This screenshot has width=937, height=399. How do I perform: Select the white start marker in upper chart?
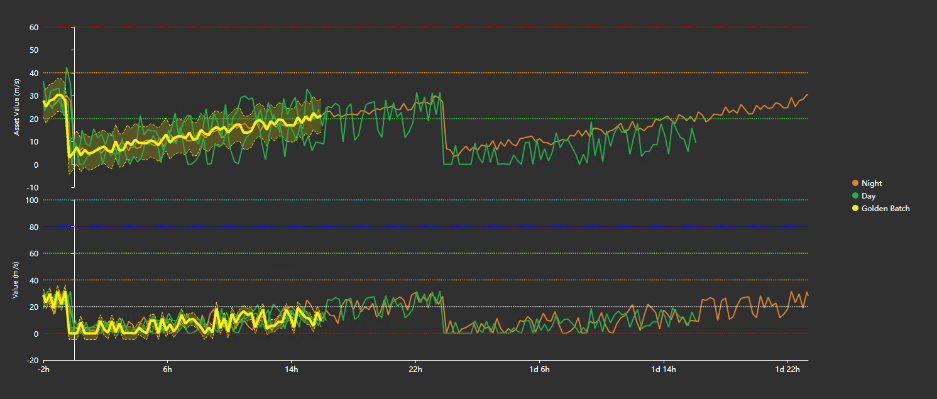74,108
